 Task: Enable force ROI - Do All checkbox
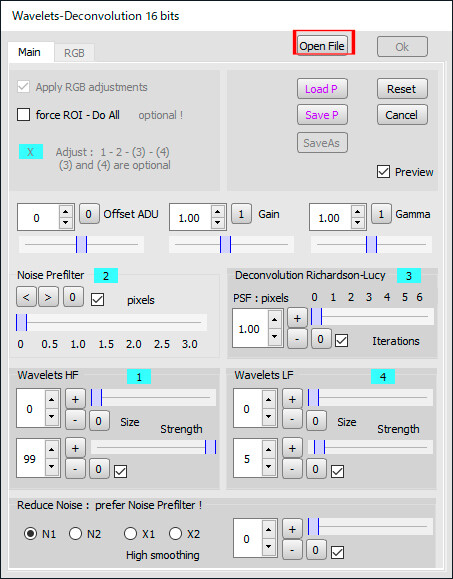click(24, 115)
